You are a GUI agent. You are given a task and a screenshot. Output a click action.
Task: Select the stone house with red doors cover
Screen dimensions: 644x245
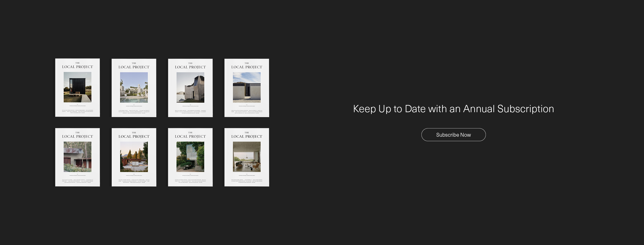pos(78,157)
